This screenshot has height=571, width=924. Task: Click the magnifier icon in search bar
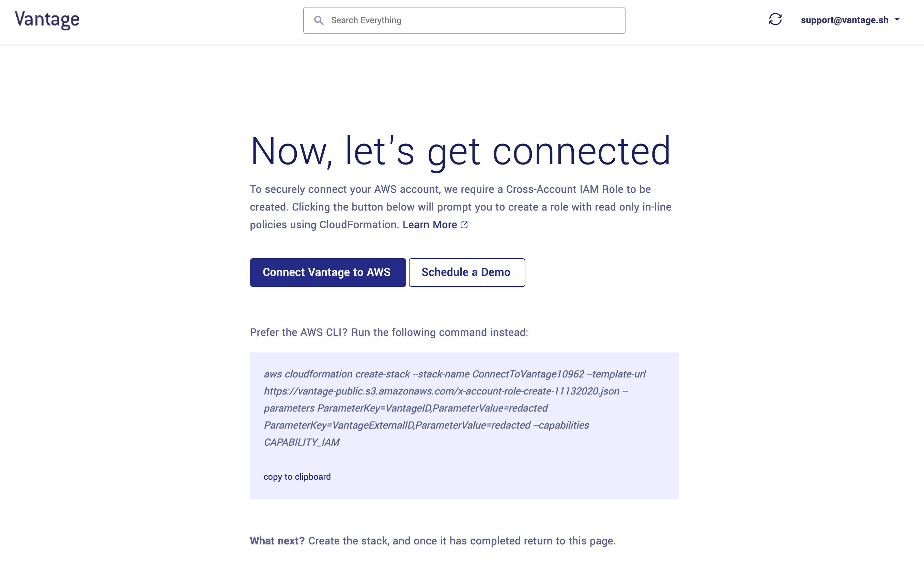(319, 20)
